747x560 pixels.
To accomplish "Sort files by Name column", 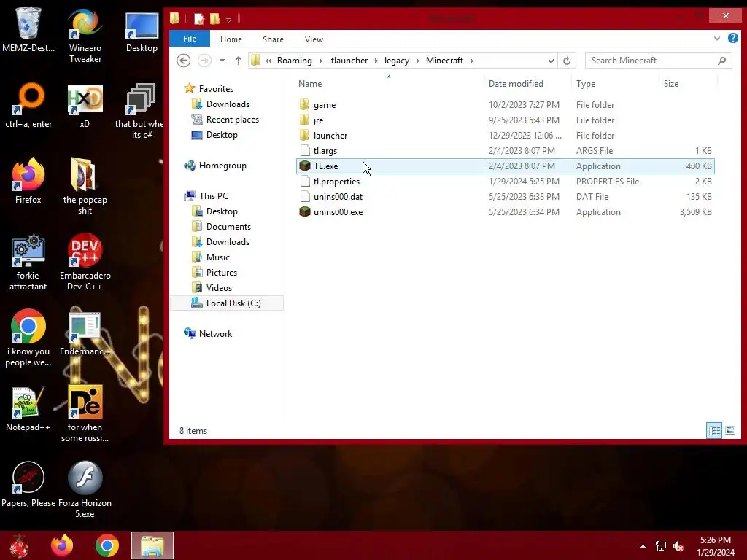I will pyautogui.click(x=310, y=84).
